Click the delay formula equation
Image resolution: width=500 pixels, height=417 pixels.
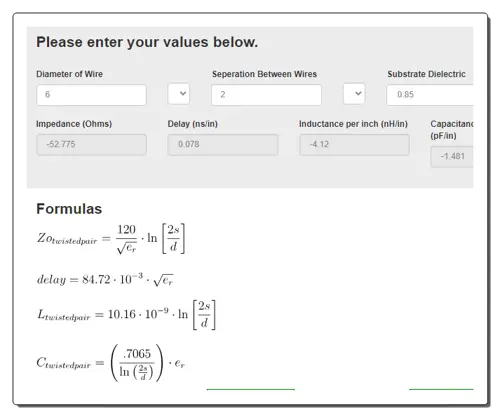pos(105,279)
